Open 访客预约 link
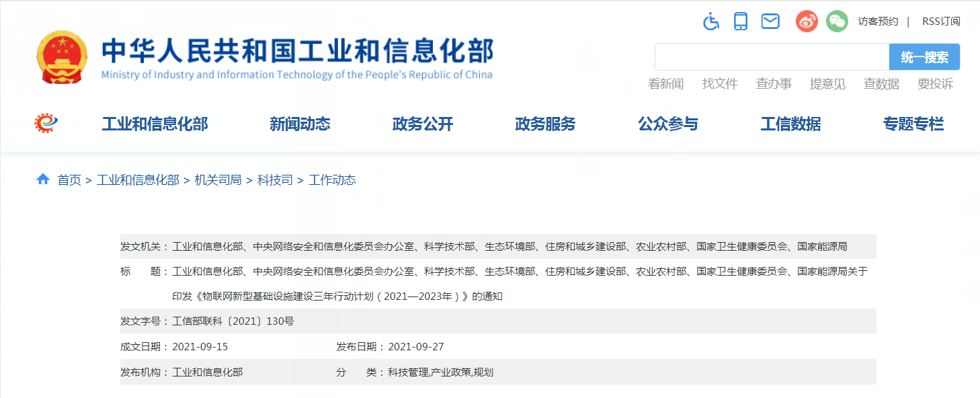Image resolution: width=980 pixels, height=398 pixels. point(878,22)
